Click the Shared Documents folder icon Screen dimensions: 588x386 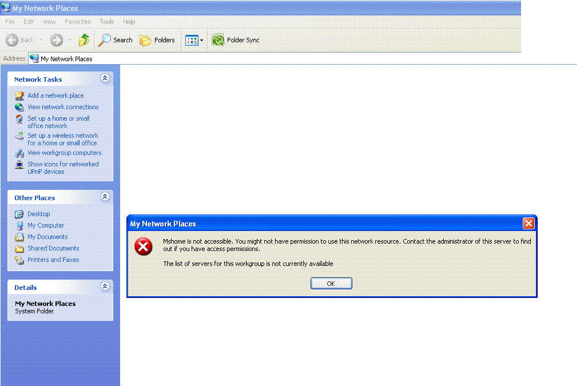pyautogui.click(x=19, y=248)
